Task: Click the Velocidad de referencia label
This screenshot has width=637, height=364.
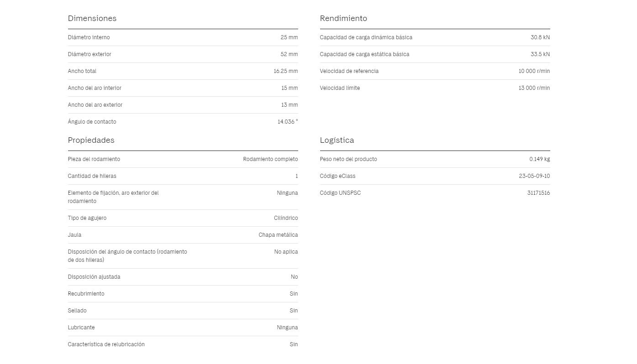Action: click(349, 71)
